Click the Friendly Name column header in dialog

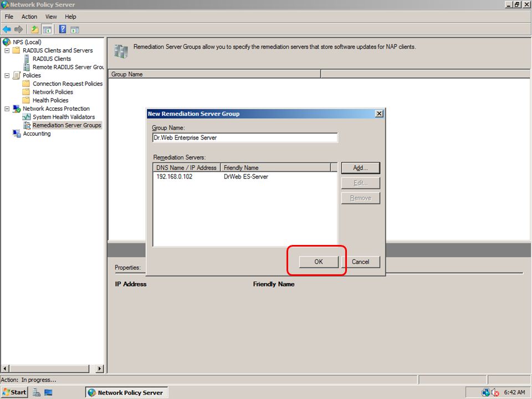point(275,167)
